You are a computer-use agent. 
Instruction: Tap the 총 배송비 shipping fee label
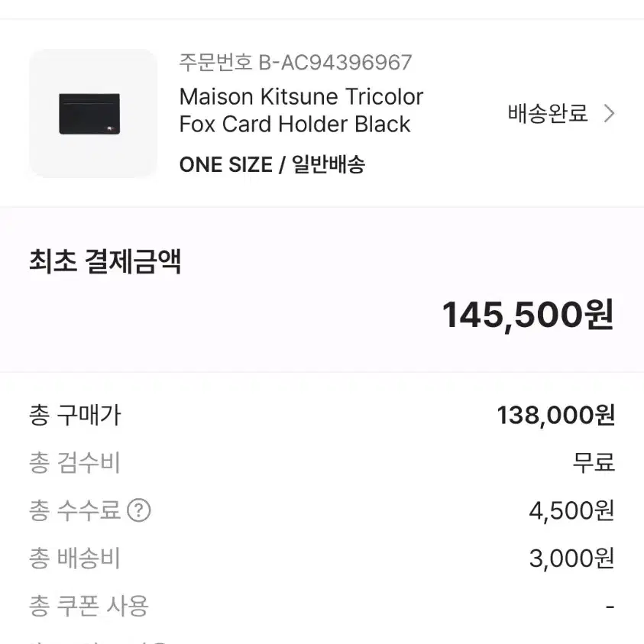click(75, 558)
